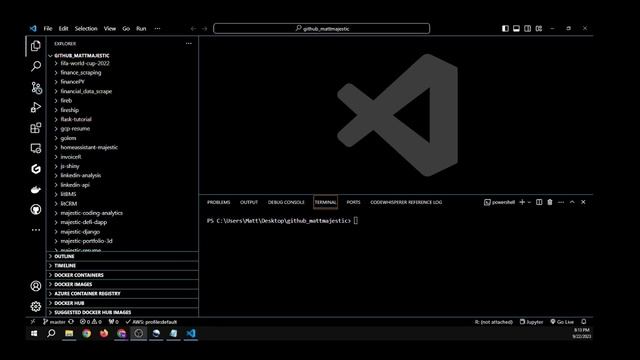Open the Explorer view in activity bar
Image resolution: width=640 pixels, height=360 pixels.
[36, 46]
